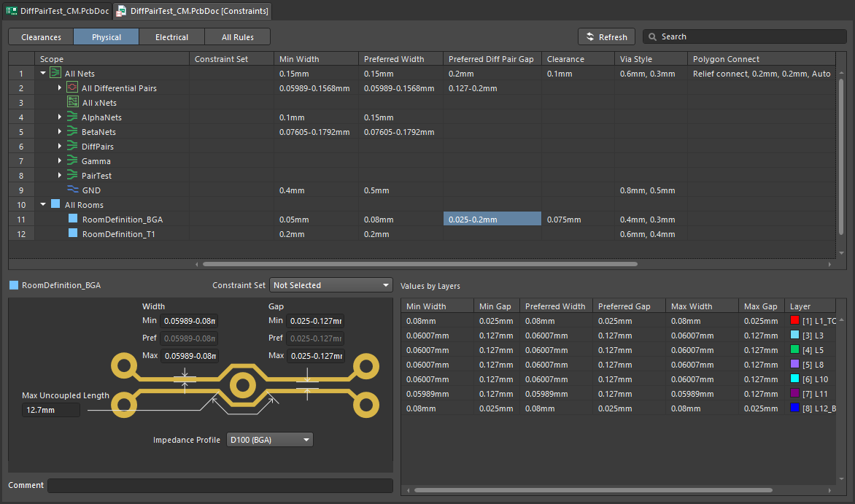Viewport: 855px width, 504px height.
Task: Click the PcbDoc file icon in first tab
Action: pyautogui.click(x=12, y=11)
